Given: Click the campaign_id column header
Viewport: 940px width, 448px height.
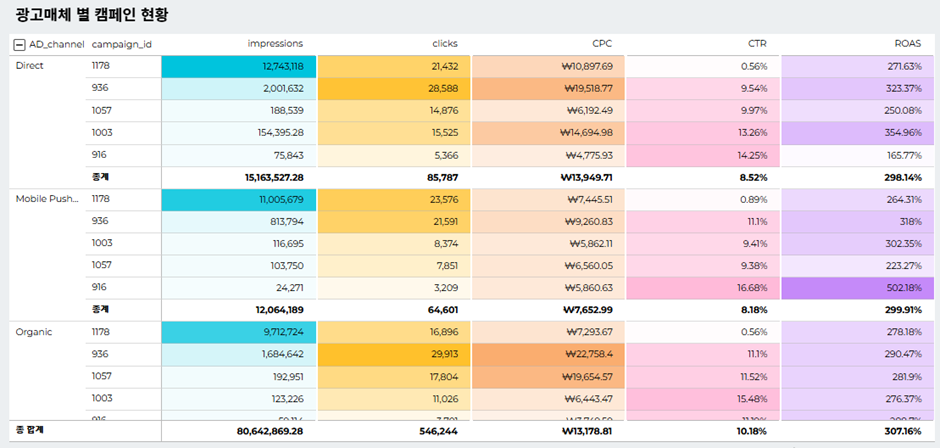Looking at the screenshot, I should click(x=121, y=44).
